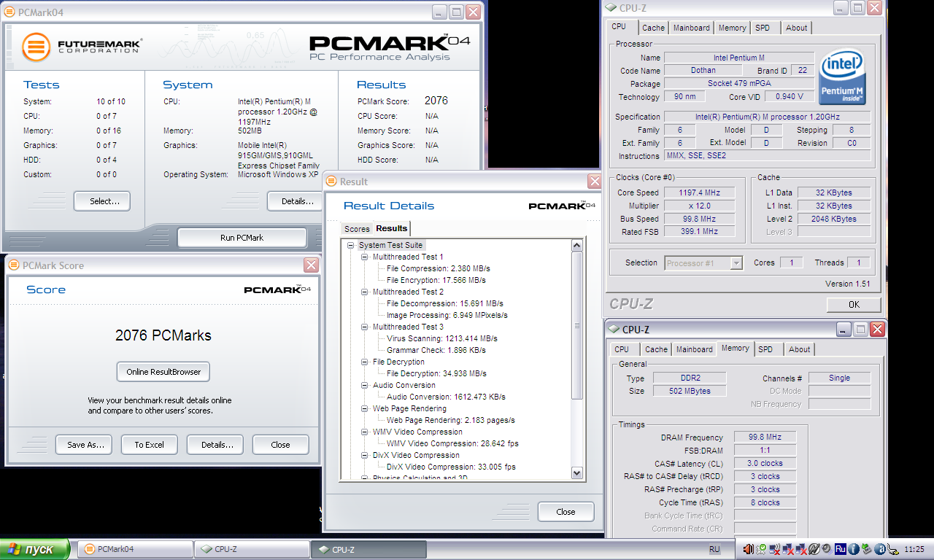
Task: Click Safely Remove Hardware tray icon
Action: [x=866, y=549]
